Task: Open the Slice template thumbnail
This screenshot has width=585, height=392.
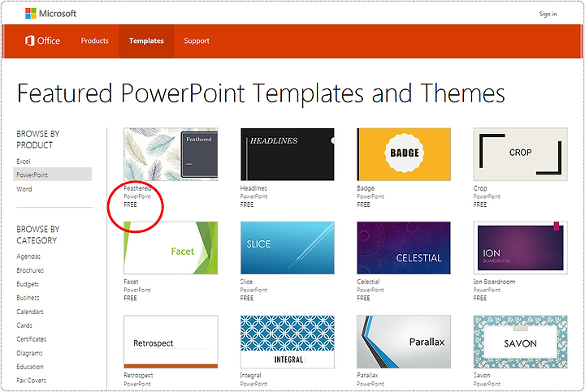Action: click(x=288, y=248)
